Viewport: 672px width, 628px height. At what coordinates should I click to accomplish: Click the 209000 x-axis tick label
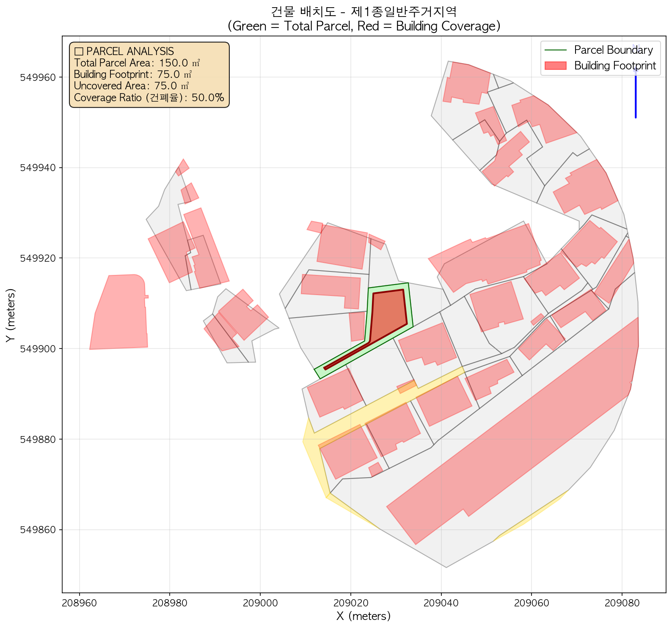pos(260,603)
